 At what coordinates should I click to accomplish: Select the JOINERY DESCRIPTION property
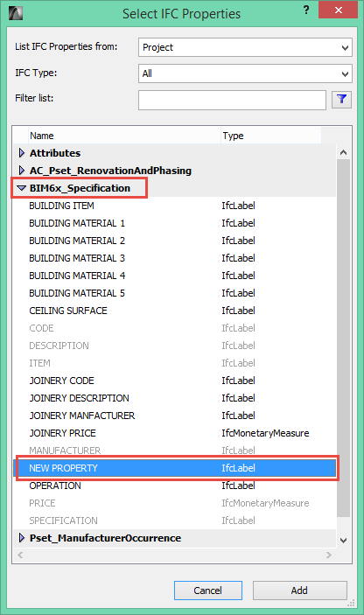pyautogui.click(x=175, y=398)
